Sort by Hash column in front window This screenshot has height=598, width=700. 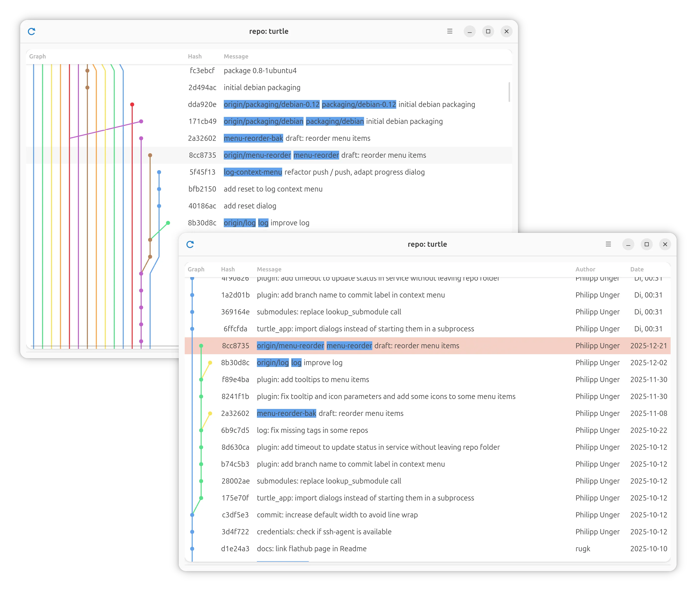coord(228,269)
